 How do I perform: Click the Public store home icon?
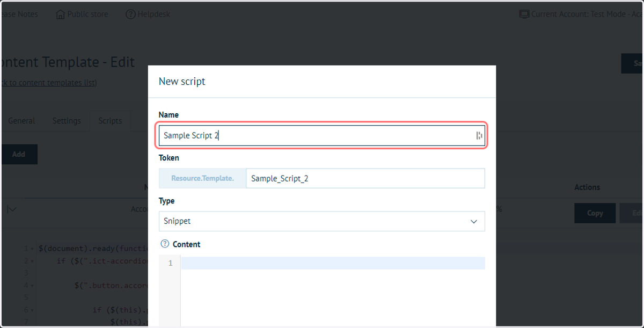click(x=61, y=14)
